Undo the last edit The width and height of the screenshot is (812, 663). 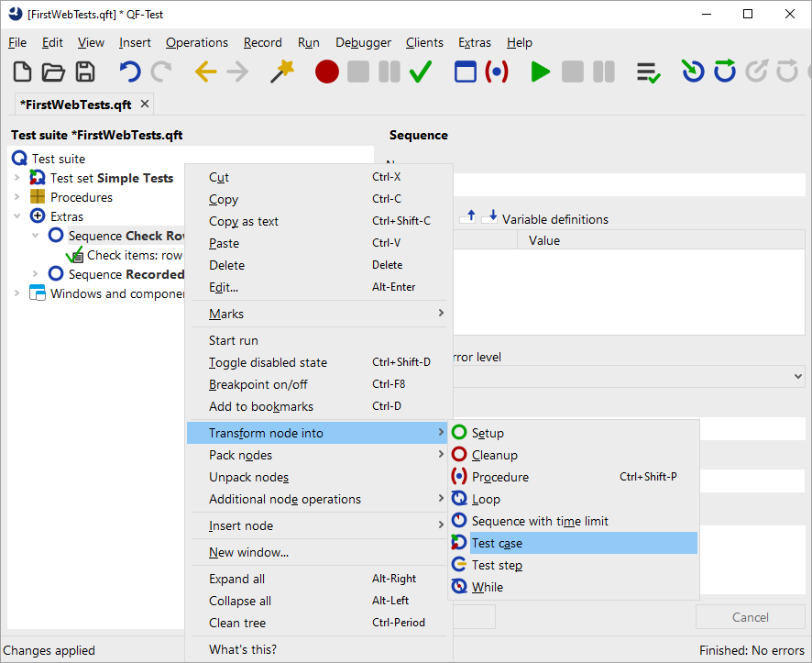click(129, 72)
